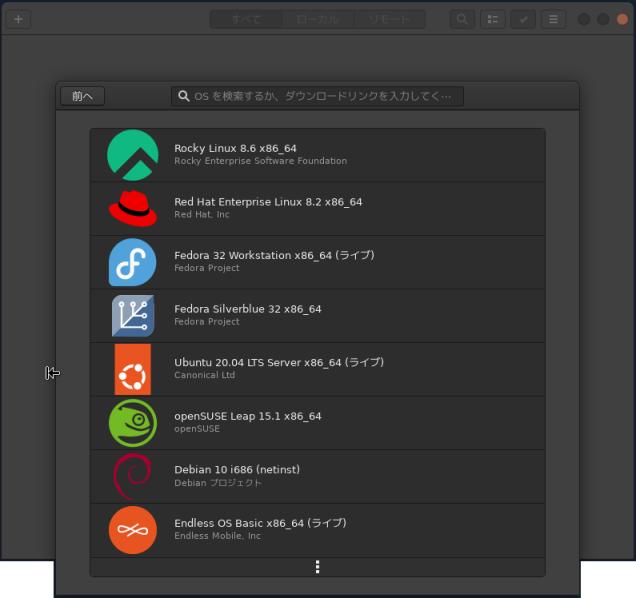Viewport: 636px width, 598px height.
Task: Click the Debian swirl logo
Action: pos(133,476)
